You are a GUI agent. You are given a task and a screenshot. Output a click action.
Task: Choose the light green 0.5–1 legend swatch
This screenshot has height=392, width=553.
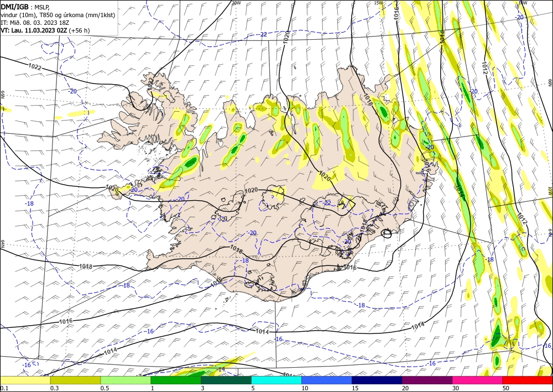tap(126, 380)
